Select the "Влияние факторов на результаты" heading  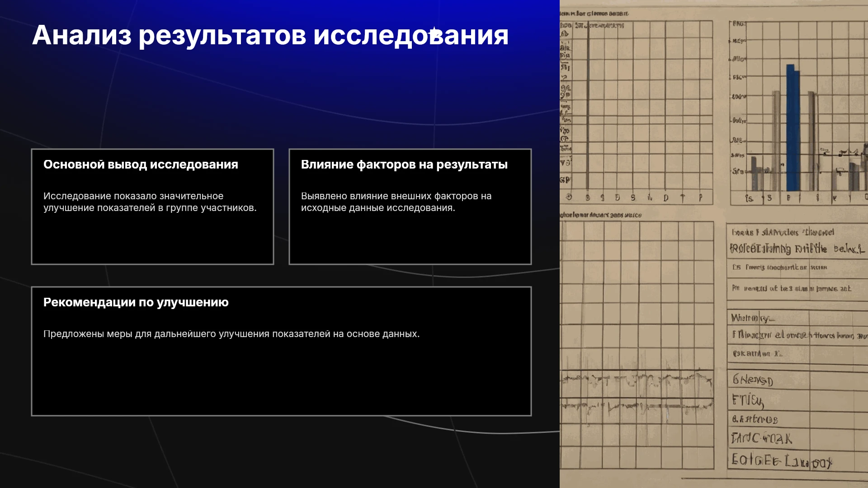(404, 164)
